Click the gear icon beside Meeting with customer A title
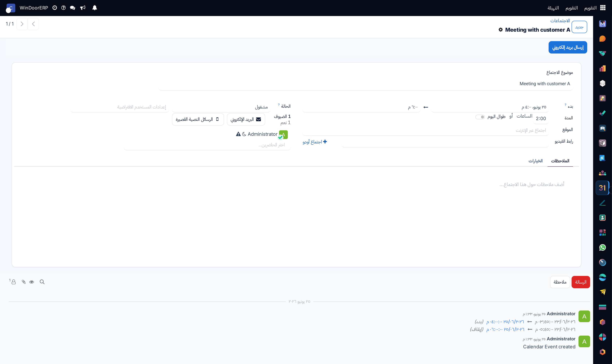This screenshot has width=612, height=364. click(501, 30)
